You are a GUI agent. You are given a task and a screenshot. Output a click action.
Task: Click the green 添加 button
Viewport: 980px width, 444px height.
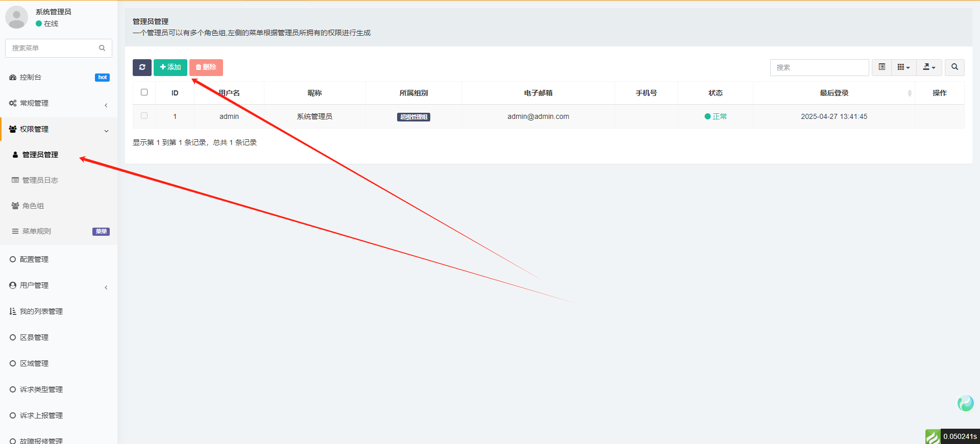coord(170,67)
